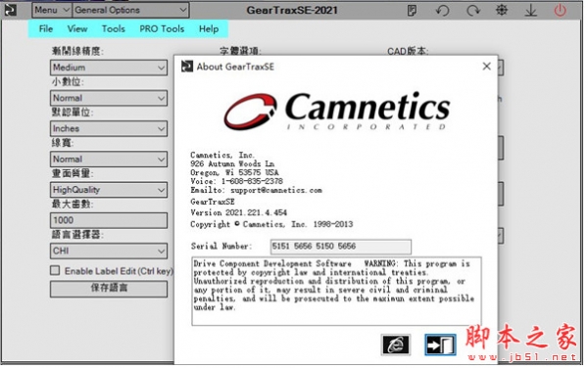
Task: Open the decimal places Normal dropdown
Action: coord(109,98)
